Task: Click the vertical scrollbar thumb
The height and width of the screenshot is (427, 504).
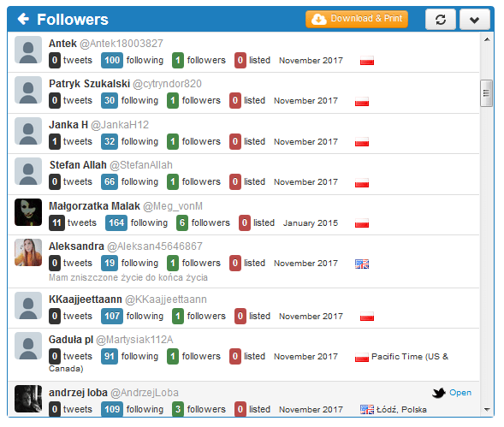Action: pyautogui.click(x=486, y=93)
